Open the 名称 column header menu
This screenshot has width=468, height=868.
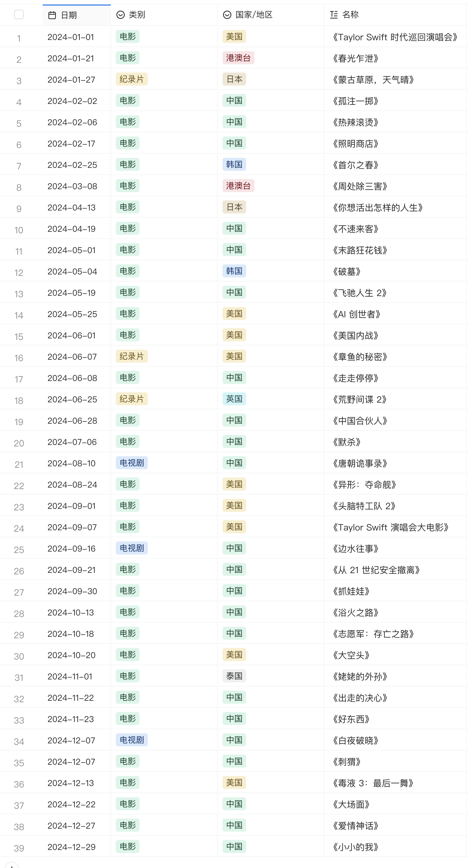pos(350,15)
